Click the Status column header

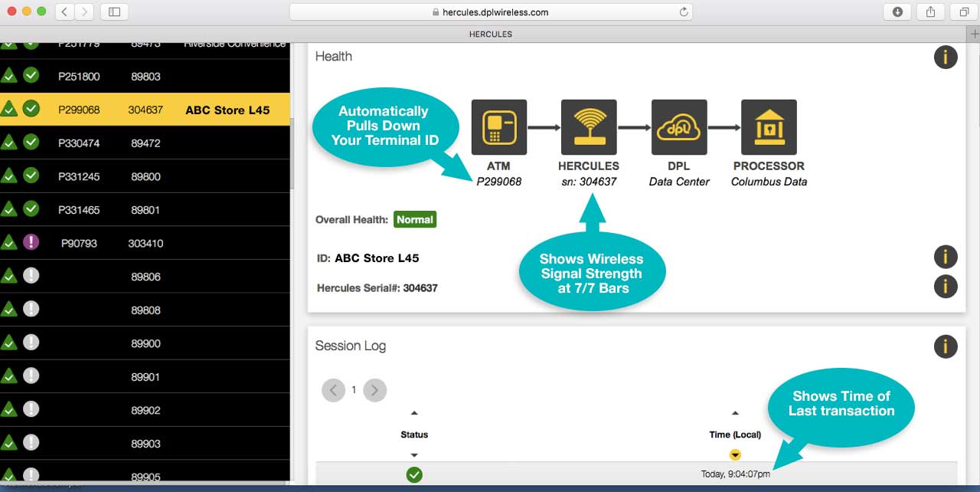pos(414,435)
